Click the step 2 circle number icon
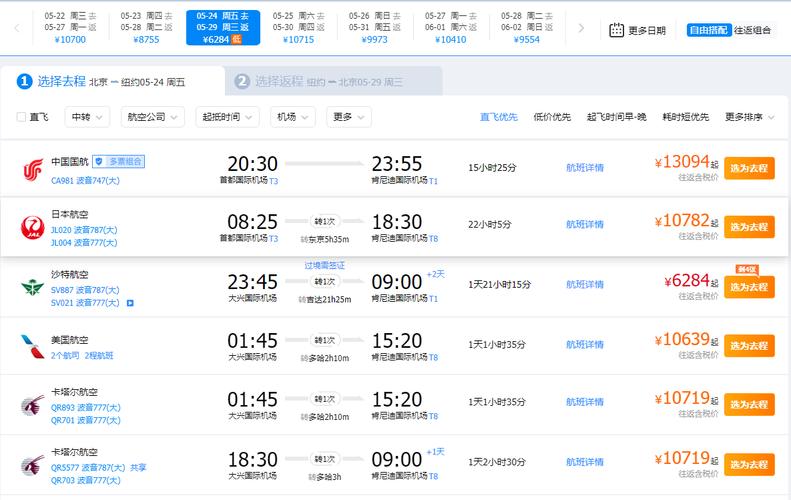The width and height of the screenshot is (791, 500). click(242, 81)
